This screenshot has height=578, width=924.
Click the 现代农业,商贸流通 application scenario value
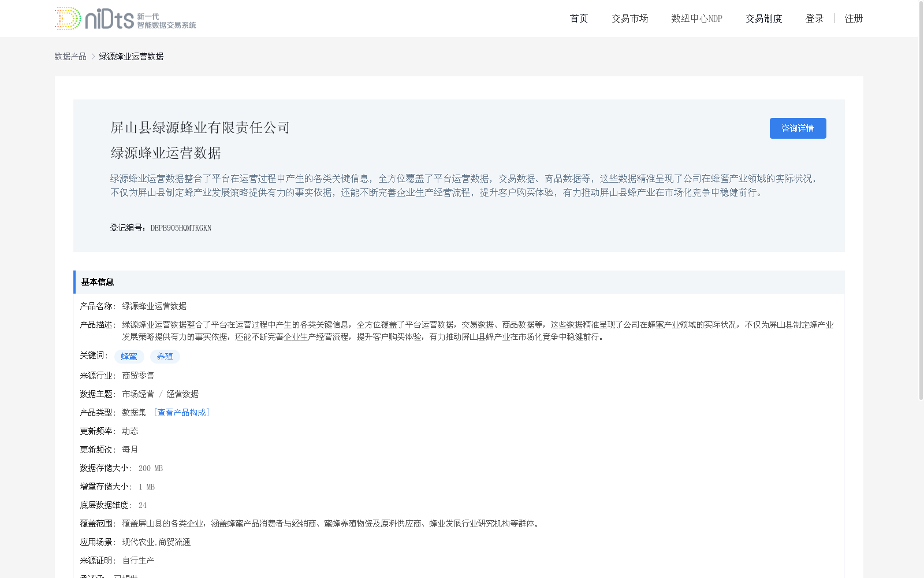pyautogui.click(x=156, y=542)
